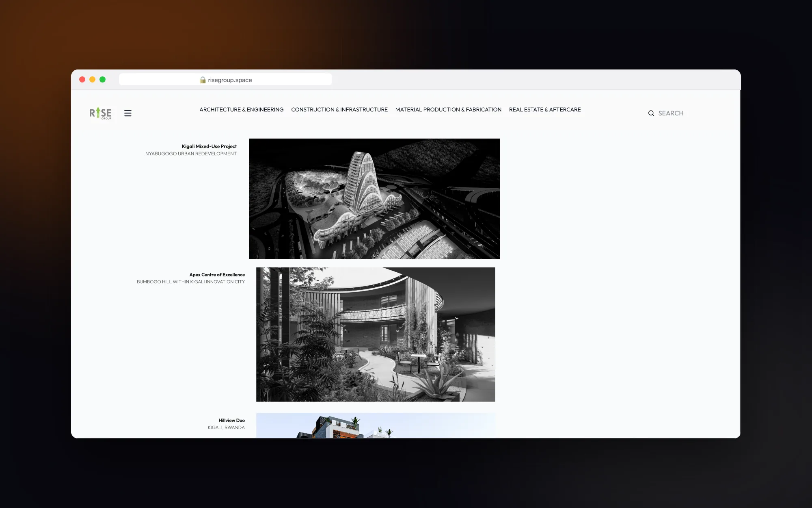Open the Hillview Duo building image
Viewport: 812px width, 508px height.
[x=376, y=426]
